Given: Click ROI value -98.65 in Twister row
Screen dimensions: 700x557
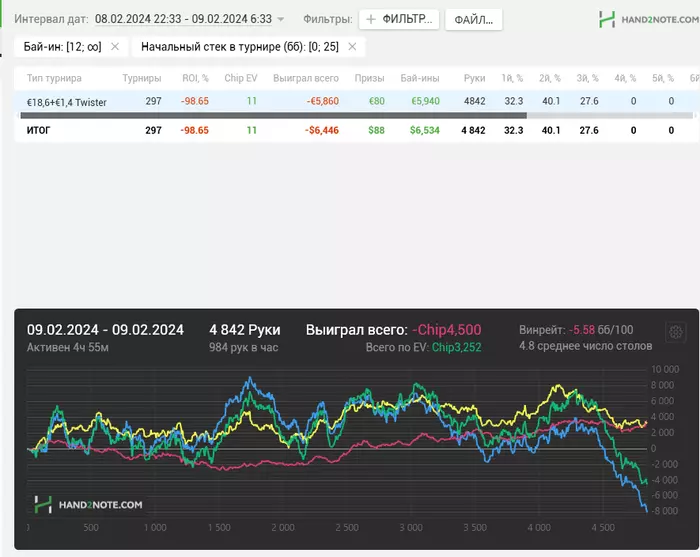Looking at the screenshot, I should click(x=195, y=101).
